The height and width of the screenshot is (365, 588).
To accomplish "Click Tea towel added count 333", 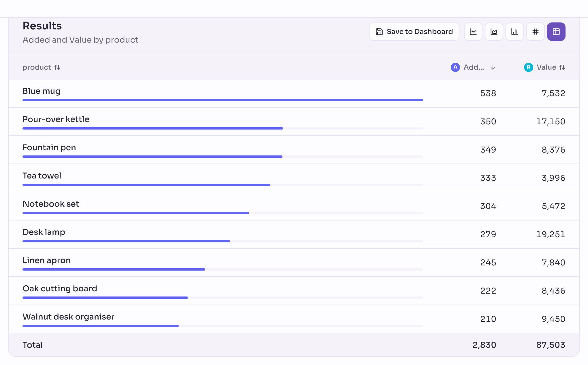I will click(488, 178).
